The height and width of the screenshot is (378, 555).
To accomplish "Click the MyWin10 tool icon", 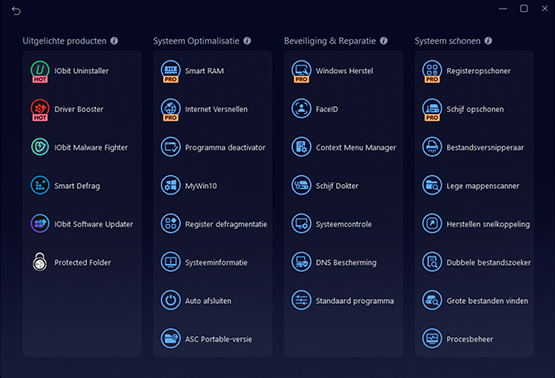I will point(171,185).
